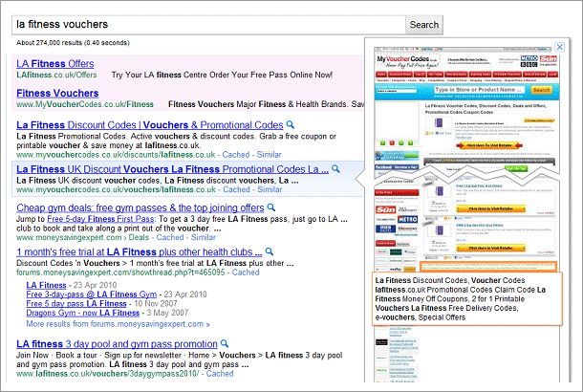Open the LA Fitness Offers ad link
583x392 pixels.
click(x=55, y=64)
